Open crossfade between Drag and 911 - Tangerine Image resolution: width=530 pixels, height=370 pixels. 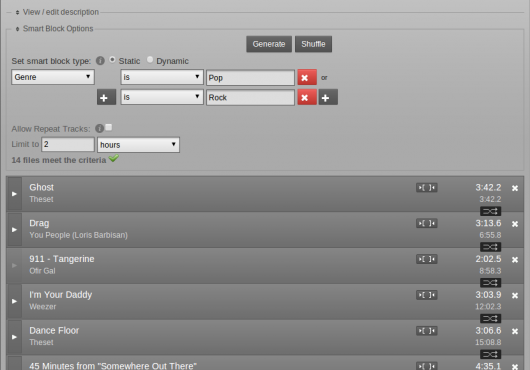490,247
